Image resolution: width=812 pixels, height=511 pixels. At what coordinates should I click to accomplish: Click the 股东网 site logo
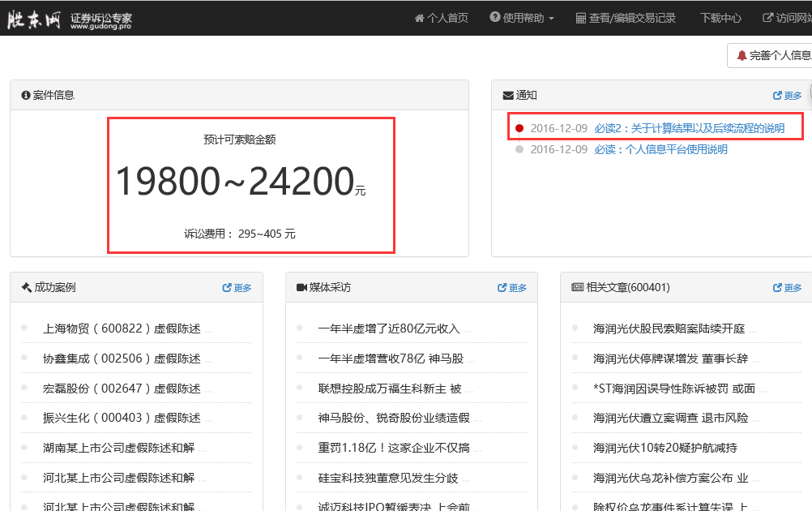35,19
